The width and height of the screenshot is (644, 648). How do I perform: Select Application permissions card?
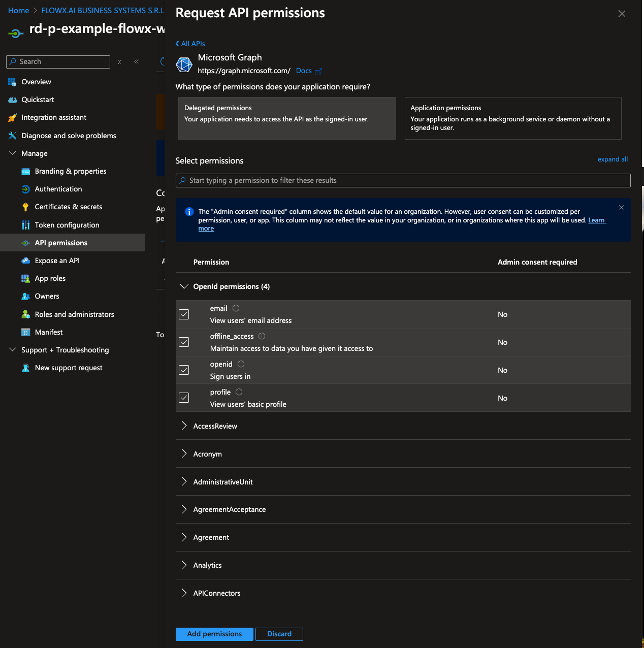pos(513,118)
